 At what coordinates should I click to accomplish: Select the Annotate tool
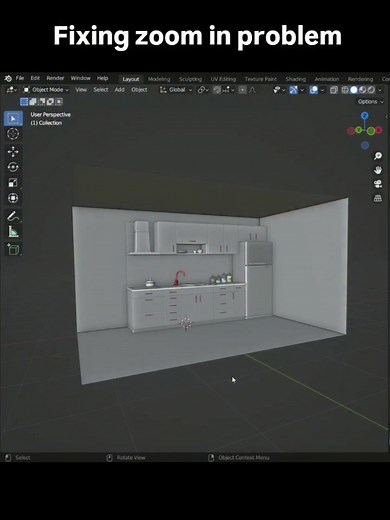[x=13, y=216]
